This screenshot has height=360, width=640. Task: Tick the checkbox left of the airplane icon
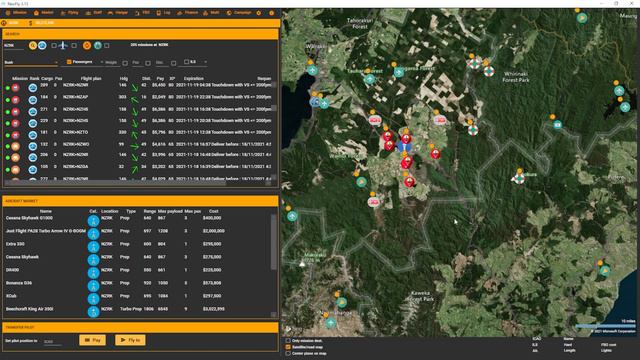[x=54, y=46]
